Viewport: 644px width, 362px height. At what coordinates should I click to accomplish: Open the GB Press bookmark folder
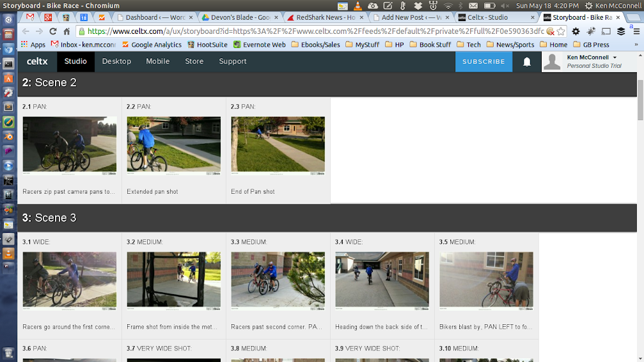coord(591,44)
